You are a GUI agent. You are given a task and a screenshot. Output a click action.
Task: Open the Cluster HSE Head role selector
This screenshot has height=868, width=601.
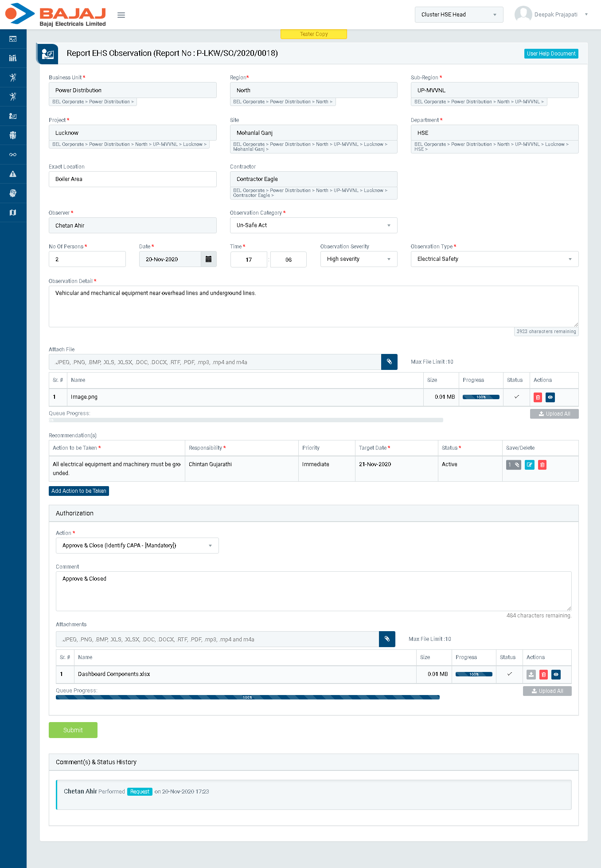(459, 15)
